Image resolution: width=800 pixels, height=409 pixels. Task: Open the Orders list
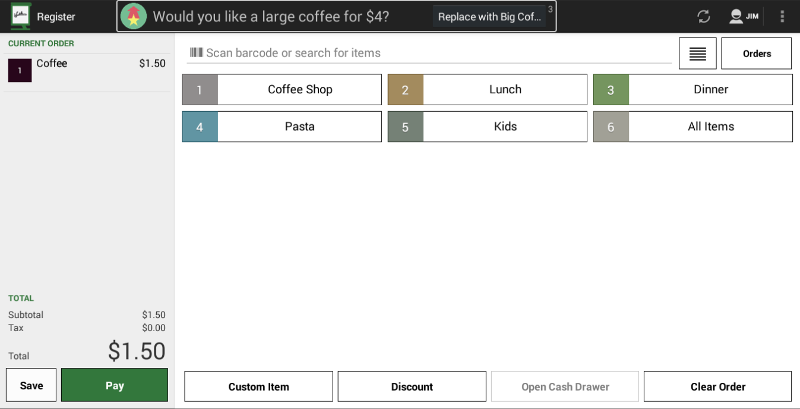click(x=756, y=53)
